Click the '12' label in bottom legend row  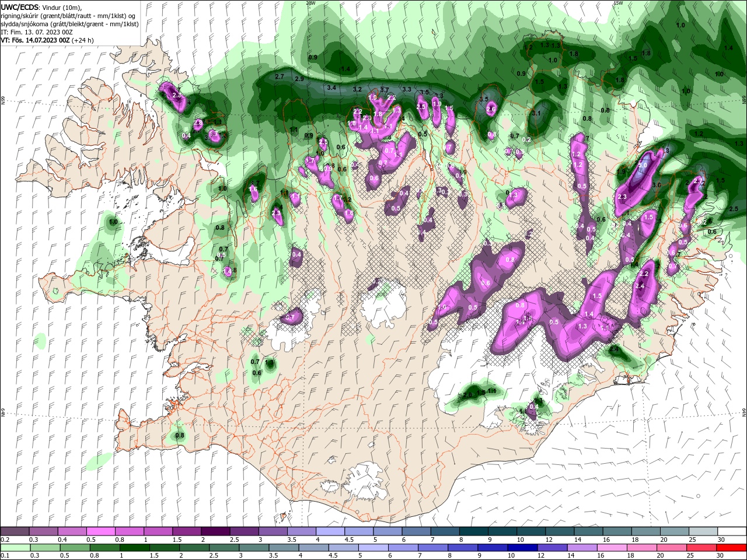[x=540, y=555]
